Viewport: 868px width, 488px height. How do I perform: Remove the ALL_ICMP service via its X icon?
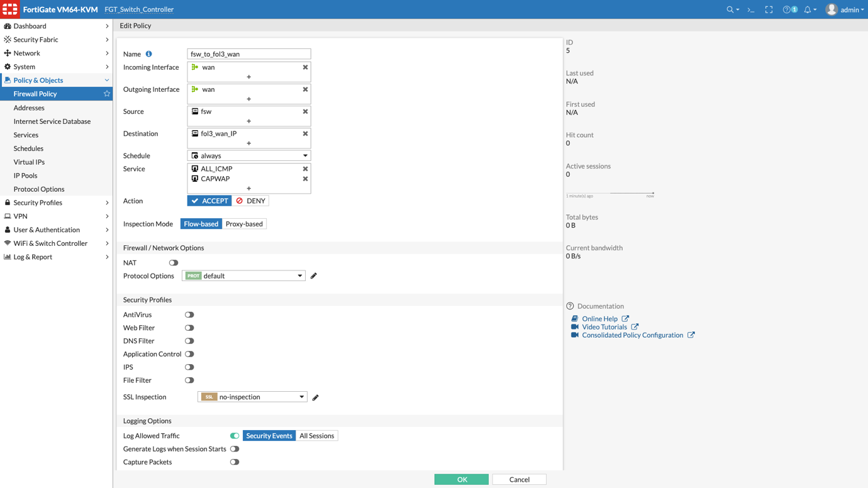pos(305,169)
